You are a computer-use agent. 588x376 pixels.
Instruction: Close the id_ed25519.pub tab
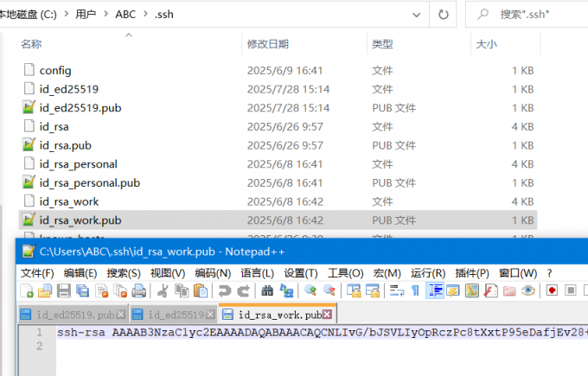[x=121, y=315]
